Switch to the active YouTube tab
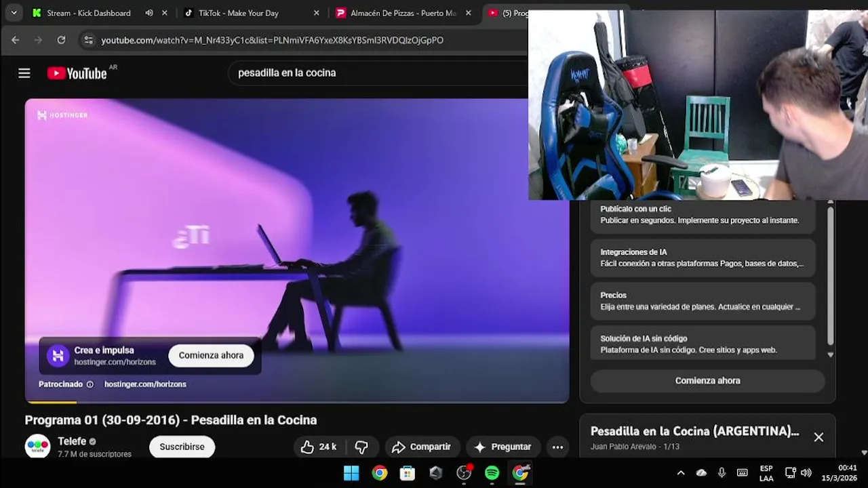 point(506,13)
